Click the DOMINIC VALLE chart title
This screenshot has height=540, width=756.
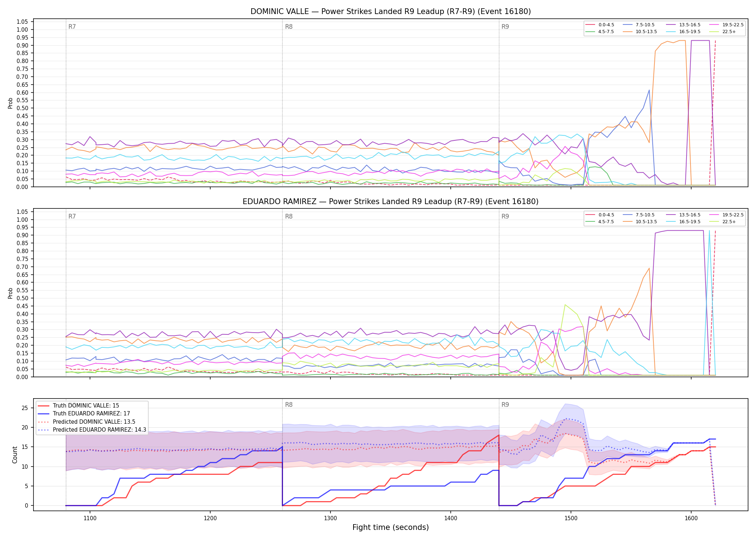(391, 12)
